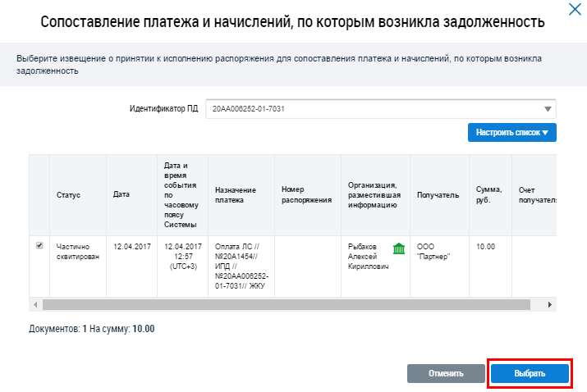Click the horizontal scrollbar right arrow

pos(550,304)
